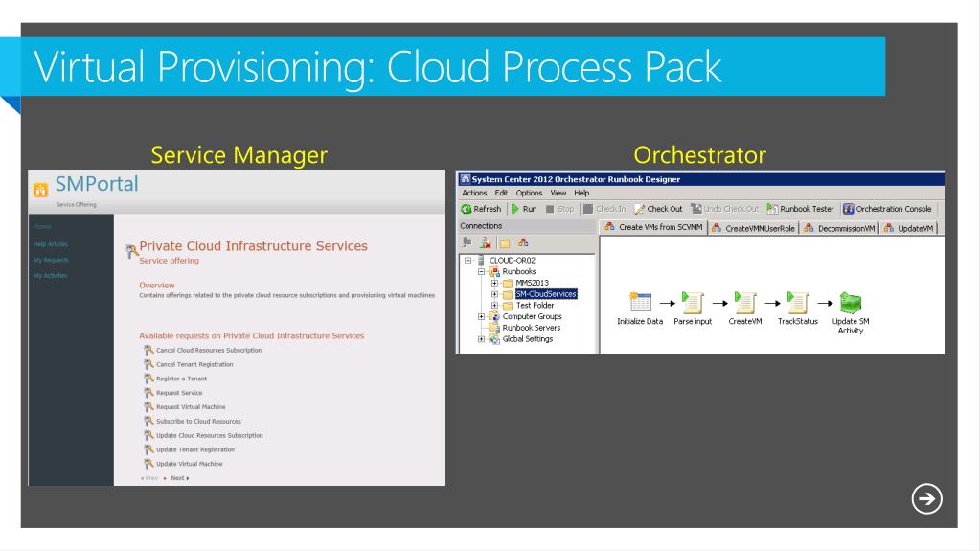This screenshot has width=980, height=551.
Task: Select the TrackStatus runbook activity
Action: click(797, 302)
